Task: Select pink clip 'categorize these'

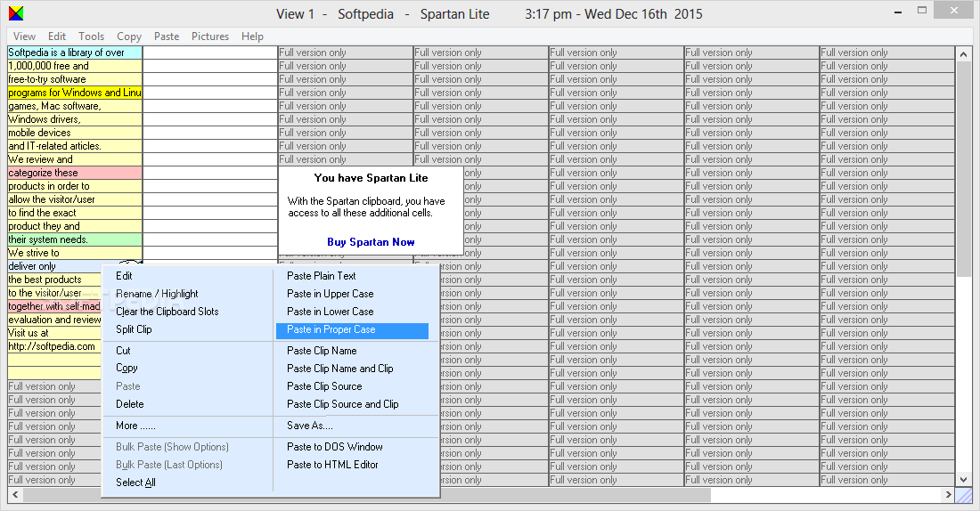Action: point(75,173)
